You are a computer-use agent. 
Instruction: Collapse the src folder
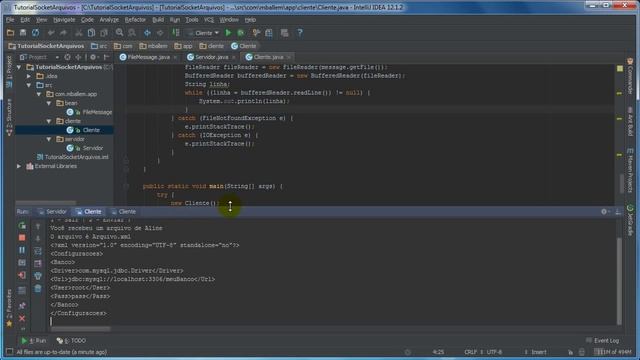click(x=29, y=85)
